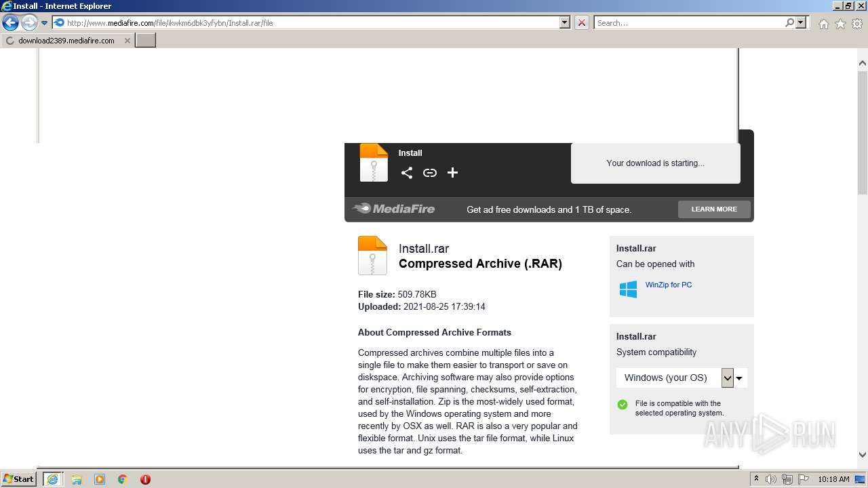
Task: Click 'Get ad free downloads and 1 TB' text
Action: tap(549, 210)
